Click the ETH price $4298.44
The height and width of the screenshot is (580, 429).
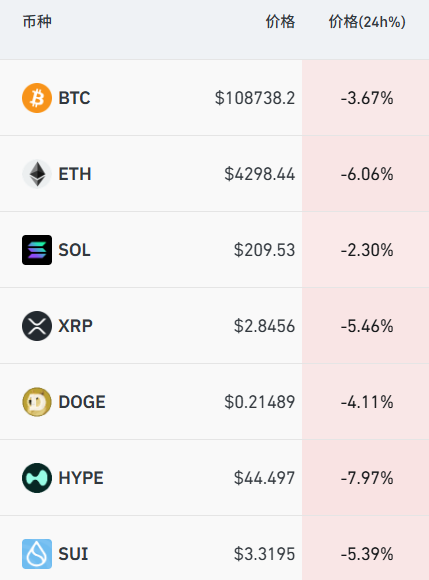(260, 174)
